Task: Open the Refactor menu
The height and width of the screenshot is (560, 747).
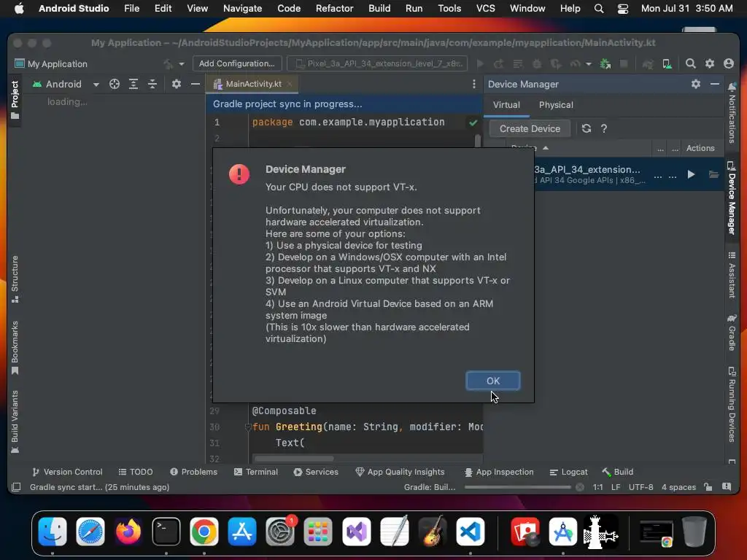Action: (334, 8)
